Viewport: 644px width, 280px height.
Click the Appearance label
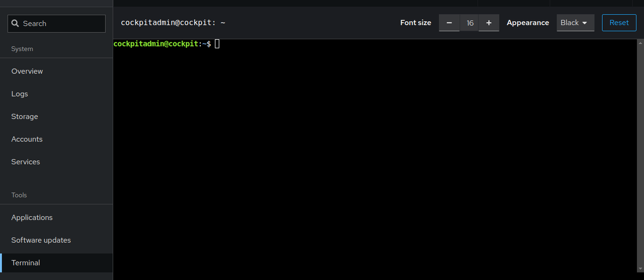coord(528,23)
